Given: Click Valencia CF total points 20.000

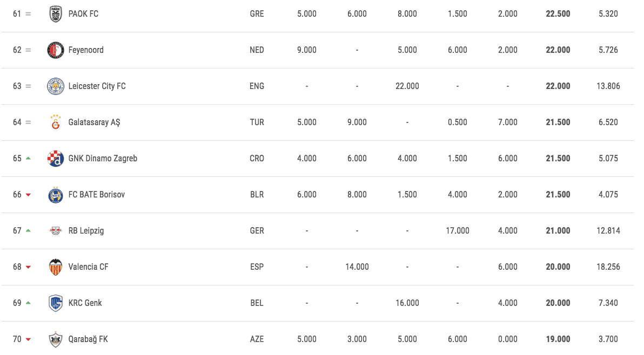Looking at the screenshot, I should coord(558,267).
